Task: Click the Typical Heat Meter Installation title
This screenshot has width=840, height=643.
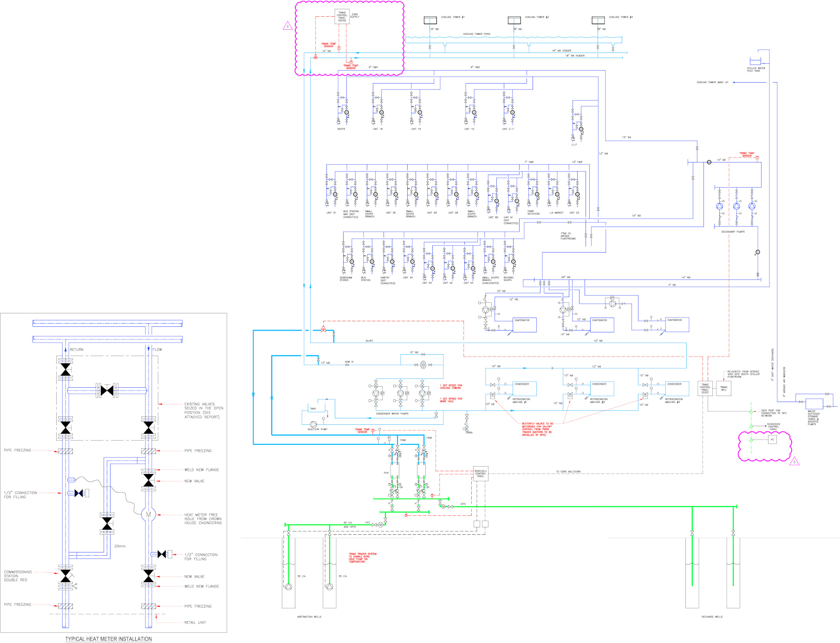Action: 109,639
